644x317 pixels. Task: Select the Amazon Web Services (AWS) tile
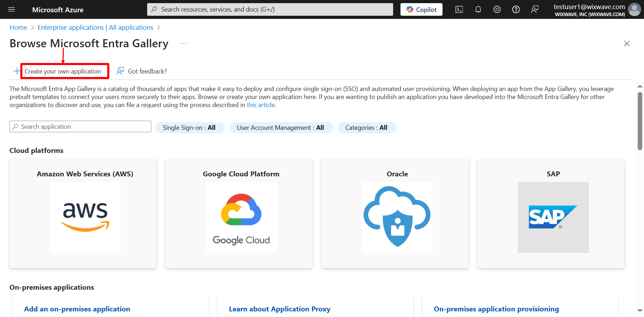pos(83,213)
